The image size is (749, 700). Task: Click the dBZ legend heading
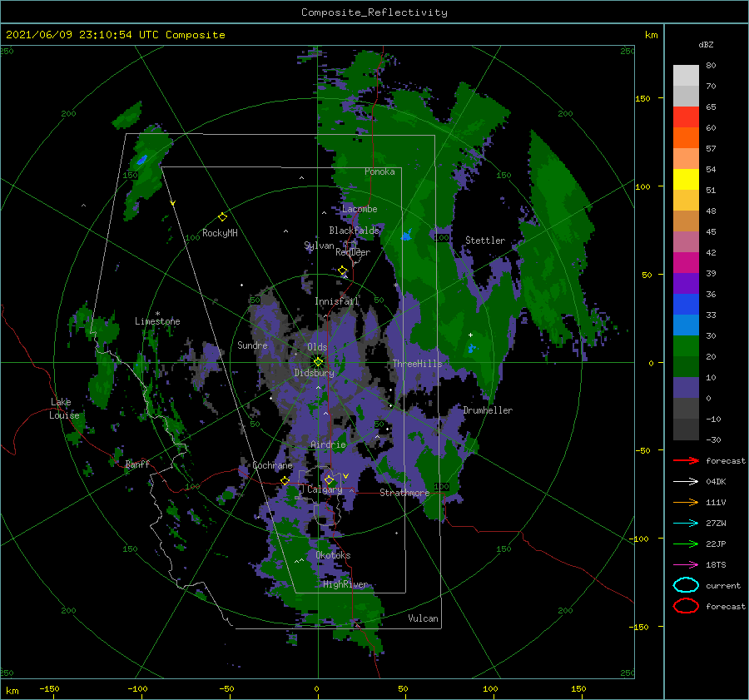(706, 45)
